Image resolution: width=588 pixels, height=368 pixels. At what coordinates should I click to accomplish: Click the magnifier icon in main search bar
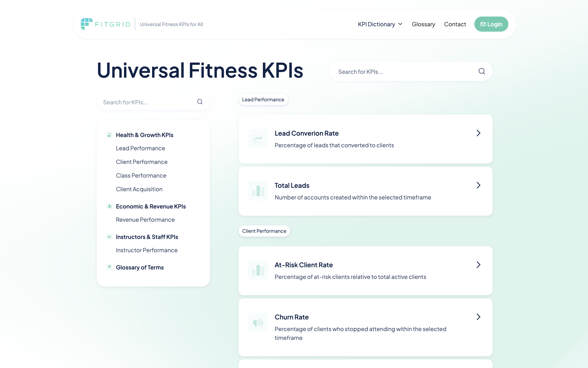click(481, 71)
